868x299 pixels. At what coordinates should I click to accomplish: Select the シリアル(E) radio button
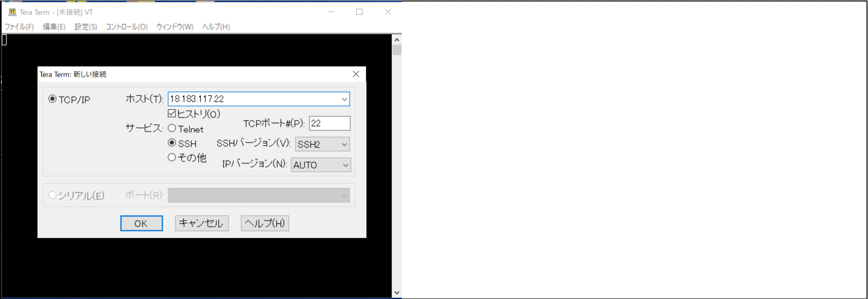52,195
